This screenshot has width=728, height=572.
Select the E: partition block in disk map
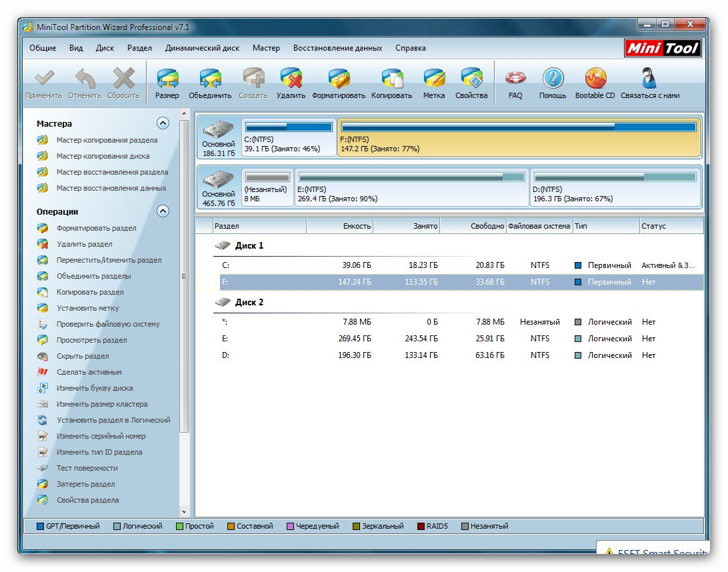point(411,187)
